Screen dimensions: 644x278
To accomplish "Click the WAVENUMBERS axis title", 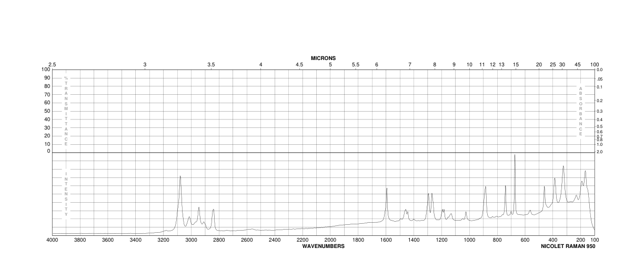I will pos(323,246).
